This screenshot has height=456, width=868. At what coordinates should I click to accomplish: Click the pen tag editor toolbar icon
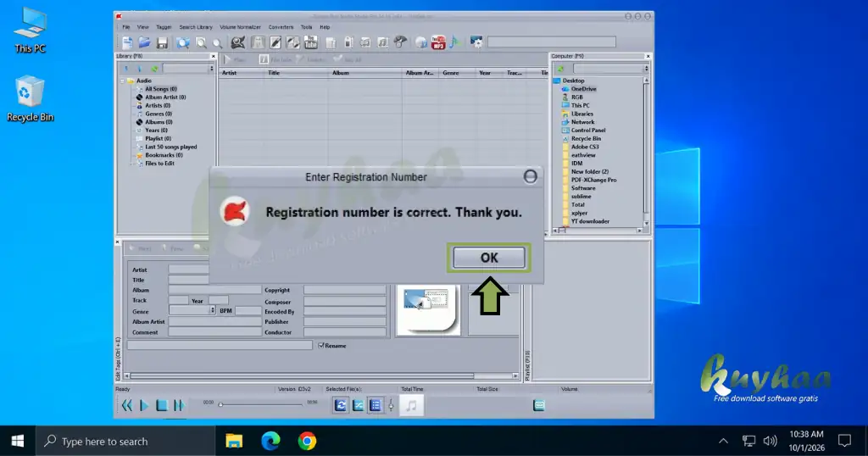275,42
